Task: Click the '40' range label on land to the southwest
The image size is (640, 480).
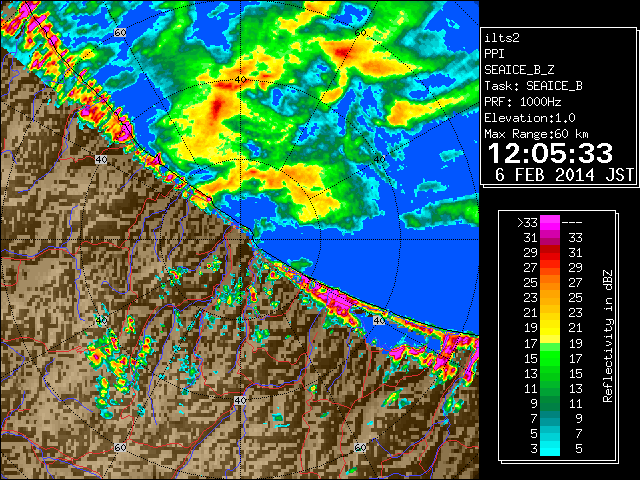Action: click(x=101, y=320)
